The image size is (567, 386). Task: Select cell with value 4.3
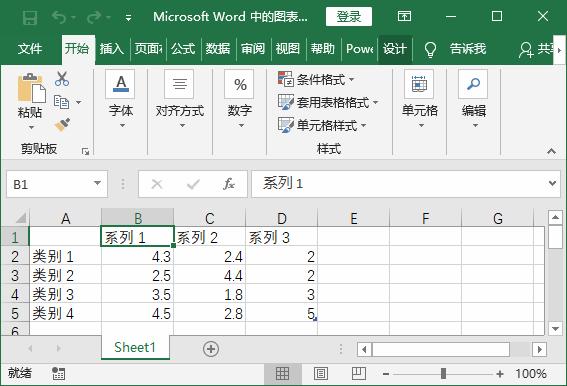tap(137, 256)
